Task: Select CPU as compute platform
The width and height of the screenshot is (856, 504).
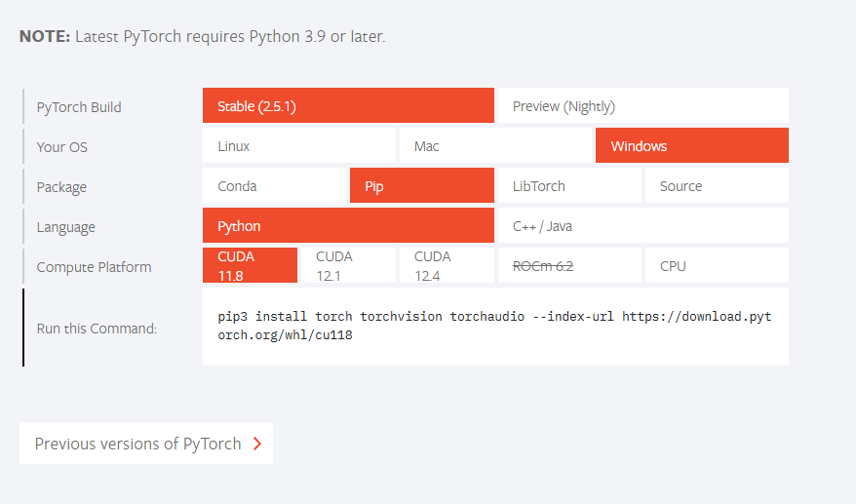Action: pyautogui.click(x=716, y=266)
